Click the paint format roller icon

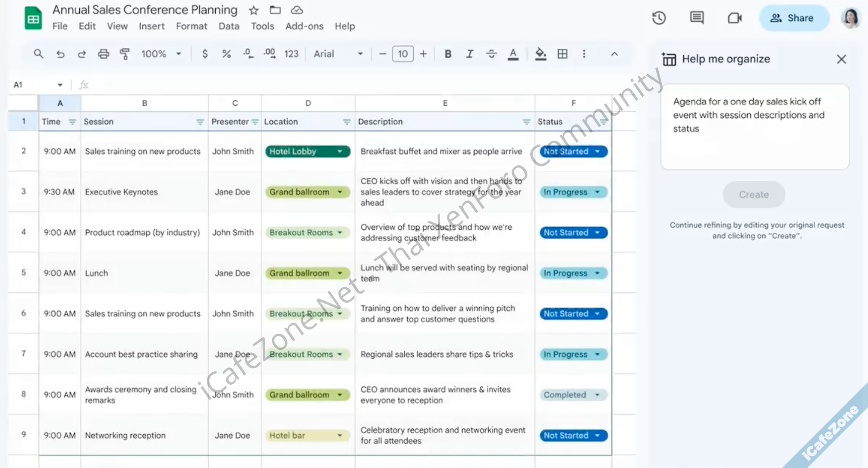125,54
